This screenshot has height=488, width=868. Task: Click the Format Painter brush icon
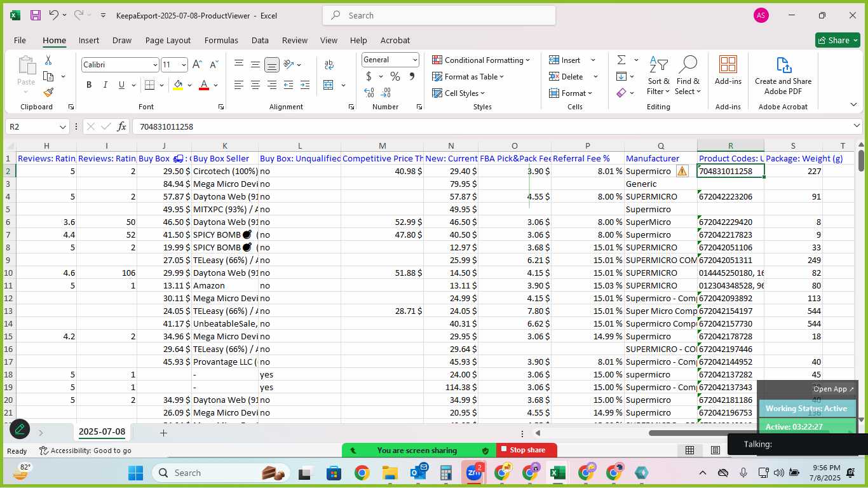[x=48, y=92]
